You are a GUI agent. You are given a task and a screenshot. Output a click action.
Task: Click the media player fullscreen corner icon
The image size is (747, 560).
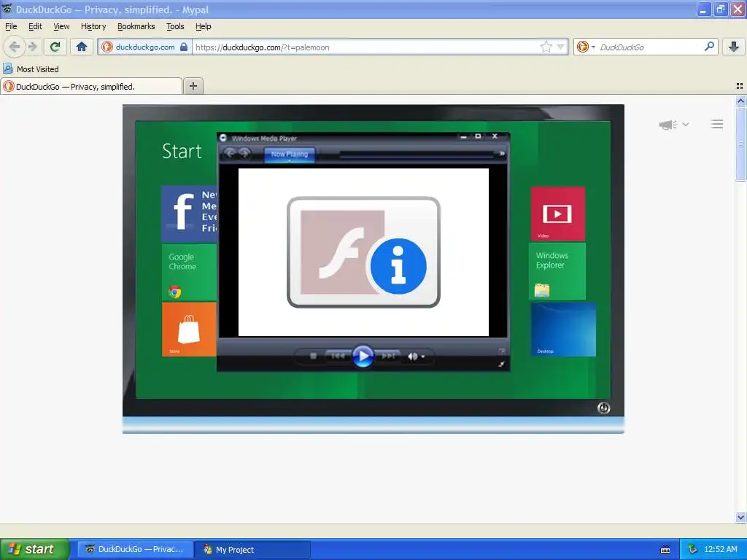pos(501,364)
